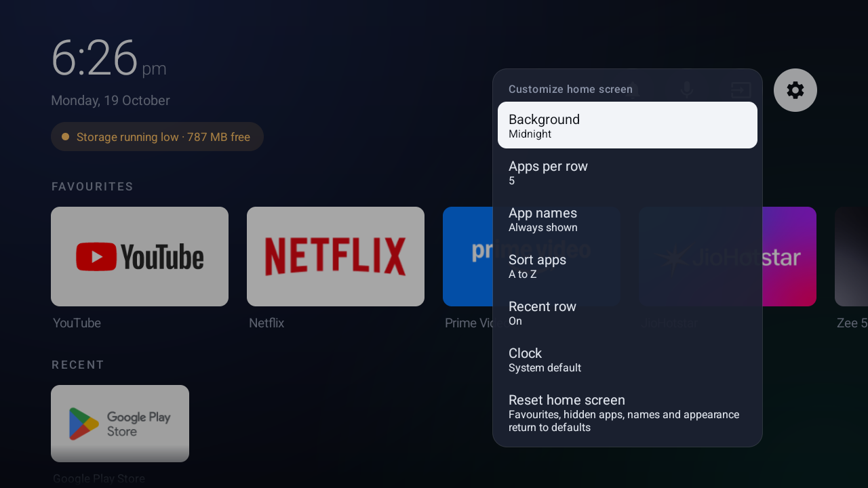Viewport: 868px width, 488px height.
Task: Click the Storage running low warning
Action: pyautogui.click(x=157, y=137)
